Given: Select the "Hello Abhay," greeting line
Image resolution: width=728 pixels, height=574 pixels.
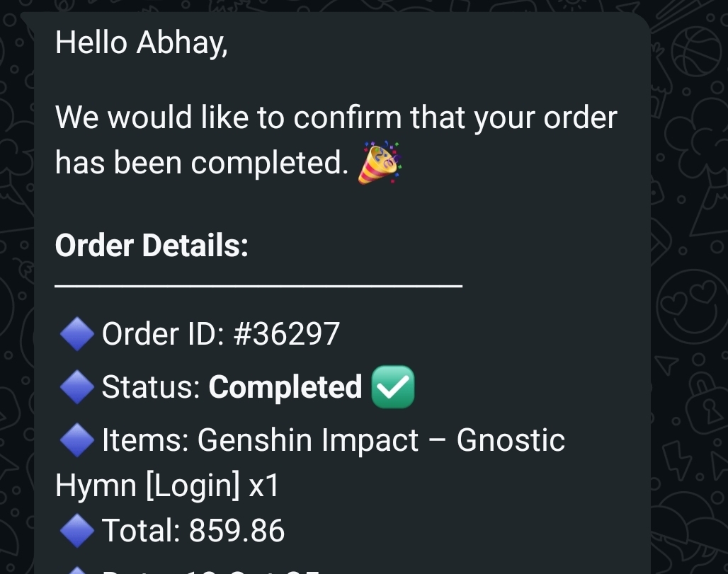Looking at the screenshot, I should point(141,43).
